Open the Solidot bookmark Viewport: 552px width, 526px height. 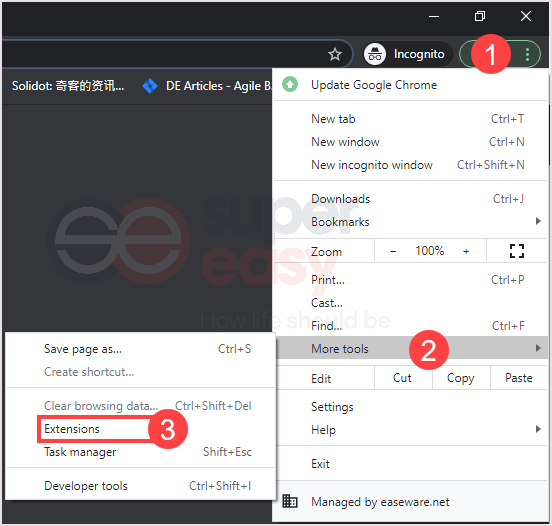coord(63,86)
